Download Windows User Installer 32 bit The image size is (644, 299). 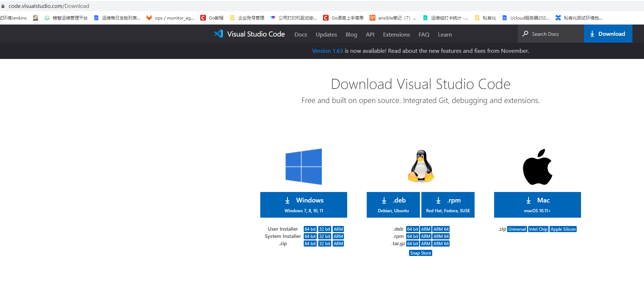[x=325, y=229]
